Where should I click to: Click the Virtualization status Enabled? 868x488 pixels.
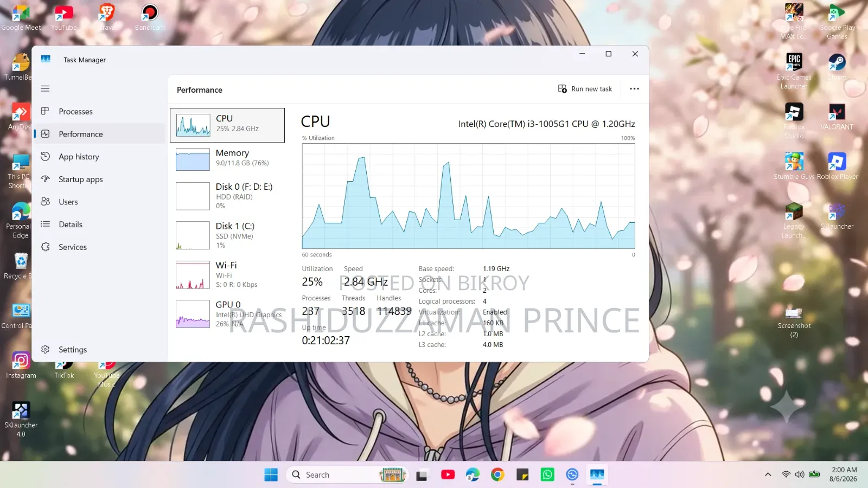(x=495, y=312)
